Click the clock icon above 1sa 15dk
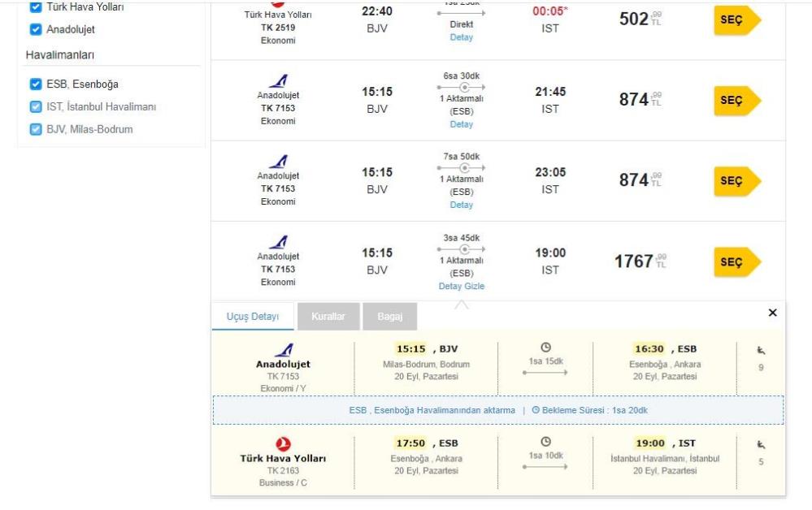Screen dimensions: 812x510 coord(545,347)
